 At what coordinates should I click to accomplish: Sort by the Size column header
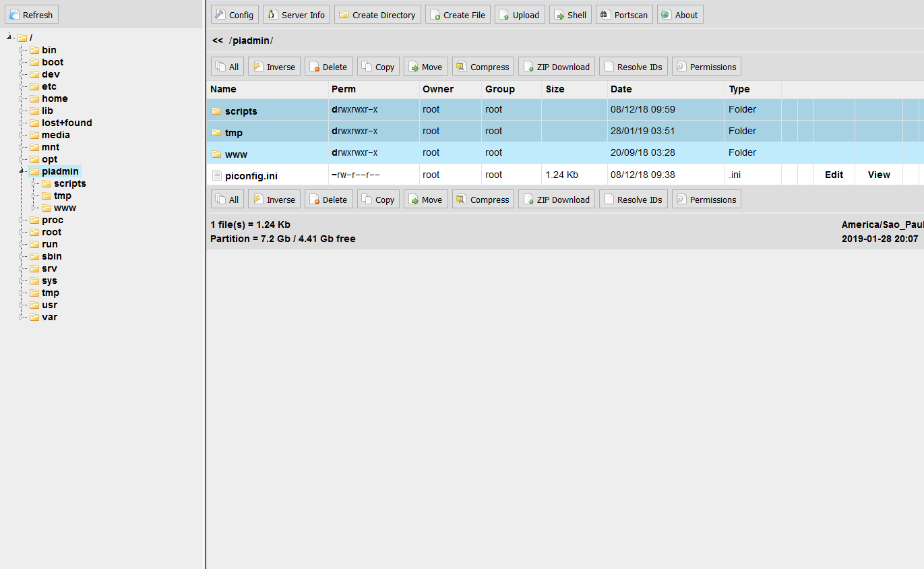(x=555, y=89)
